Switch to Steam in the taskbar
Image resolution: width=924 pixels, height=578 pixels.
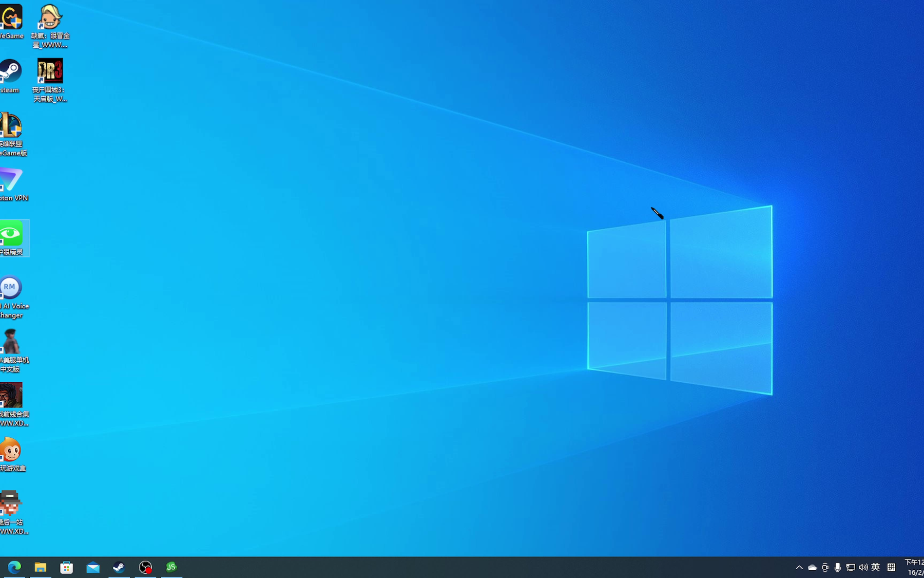pyautogui.click(x=119, y=567)
